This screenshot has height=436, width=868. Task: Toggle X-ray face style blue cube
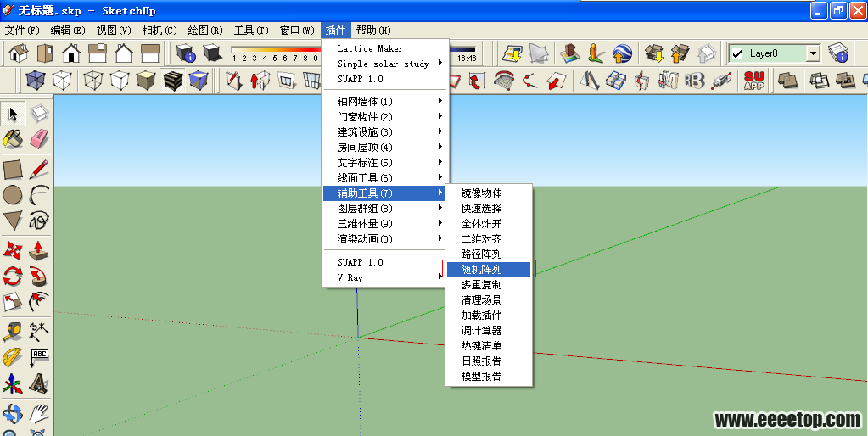click(36, 81)
